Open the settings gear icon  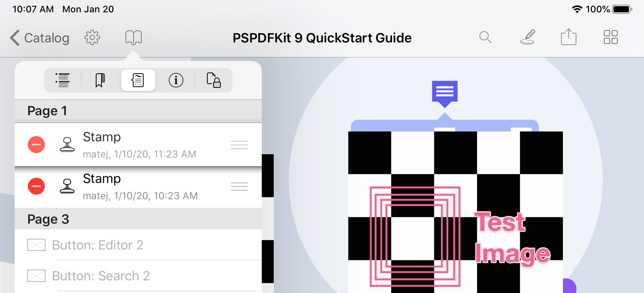coord(92,38)
